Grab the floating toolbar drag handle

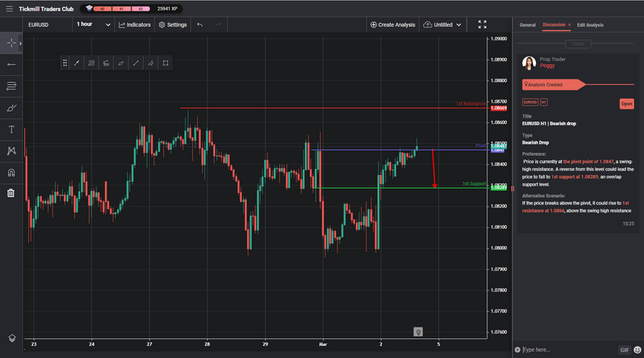pyautogui.click(x=65, y=63)
